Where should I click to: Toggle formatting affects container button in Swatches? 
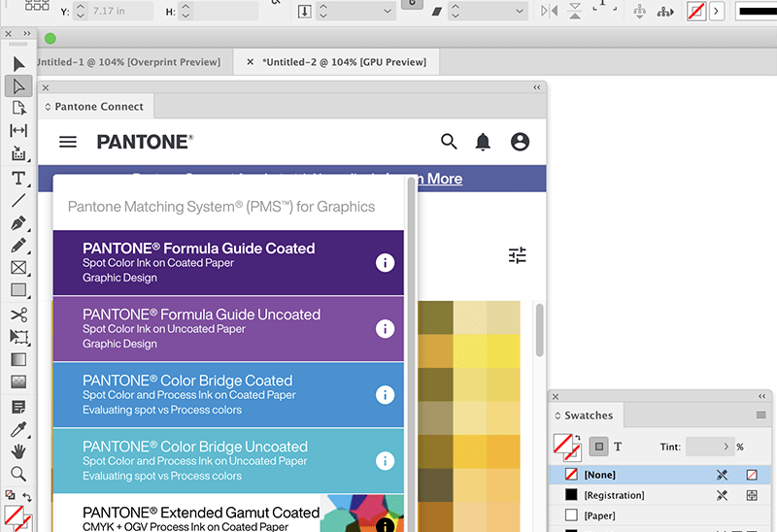tap(599, 447)
